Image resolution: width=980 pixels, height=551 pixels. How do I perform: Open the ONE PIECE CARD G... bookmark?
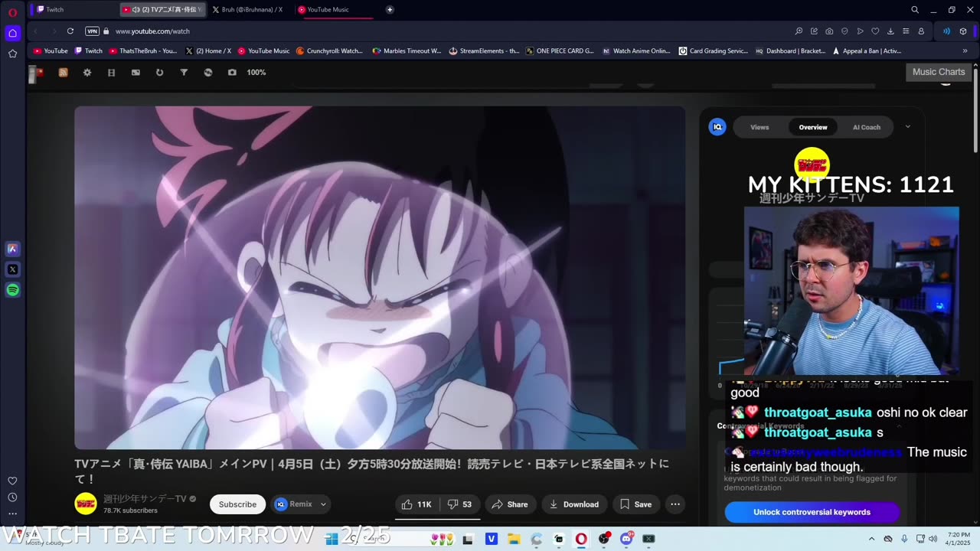pos(560,51)
